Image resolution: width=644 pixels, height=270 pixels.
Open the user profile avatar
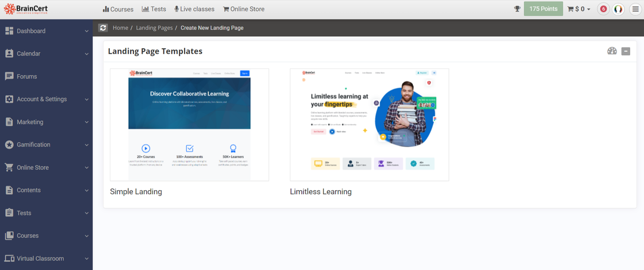click(x=618, y=9)
